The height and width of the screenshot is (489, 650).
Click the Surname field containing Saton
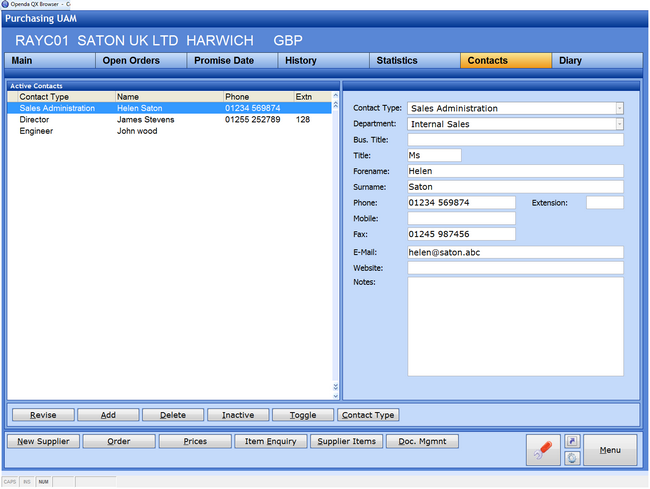click(x=515, y=187)
